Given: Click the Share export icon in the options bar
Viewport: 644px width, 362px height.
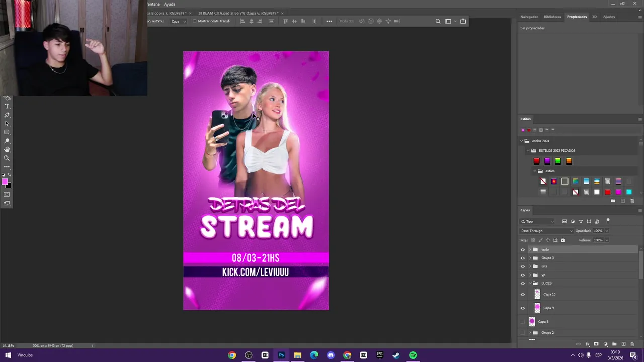Looking at the screenshot, I should [463, 21].
